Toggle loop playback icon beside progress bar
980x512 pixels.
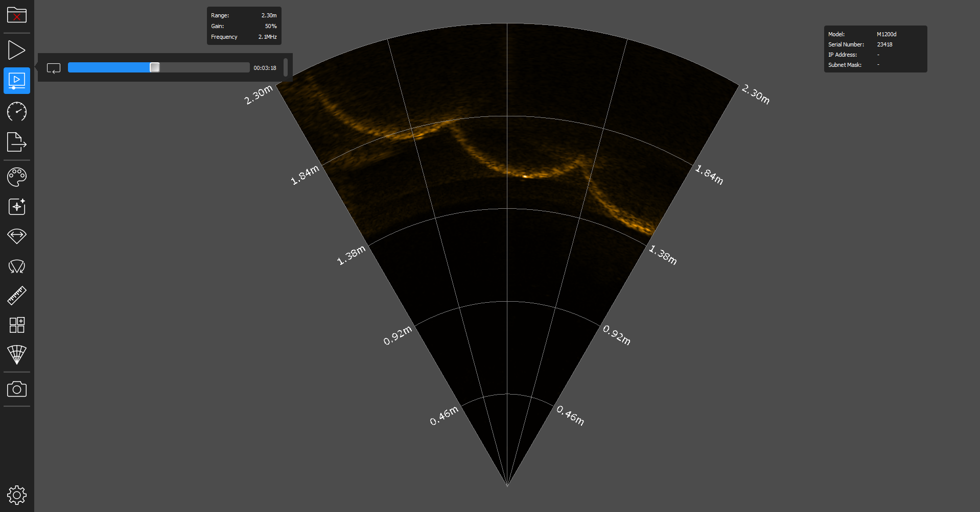[54, 68]
